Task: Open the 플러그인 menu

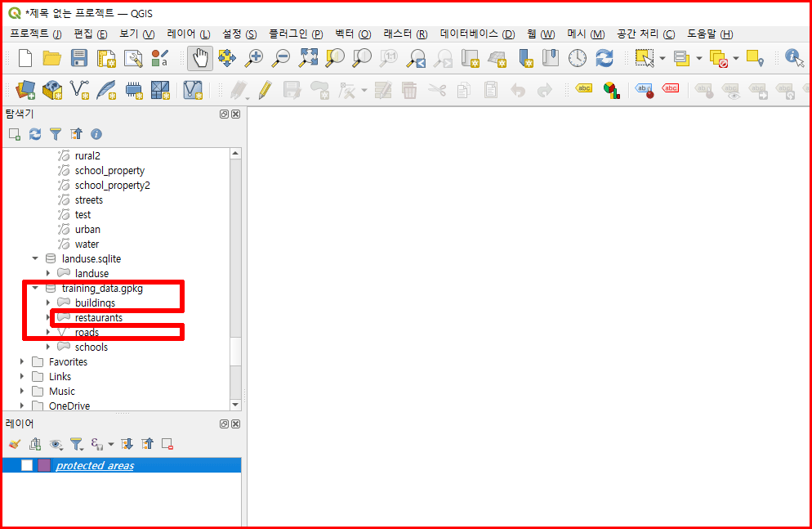Action: pos(296,34)
